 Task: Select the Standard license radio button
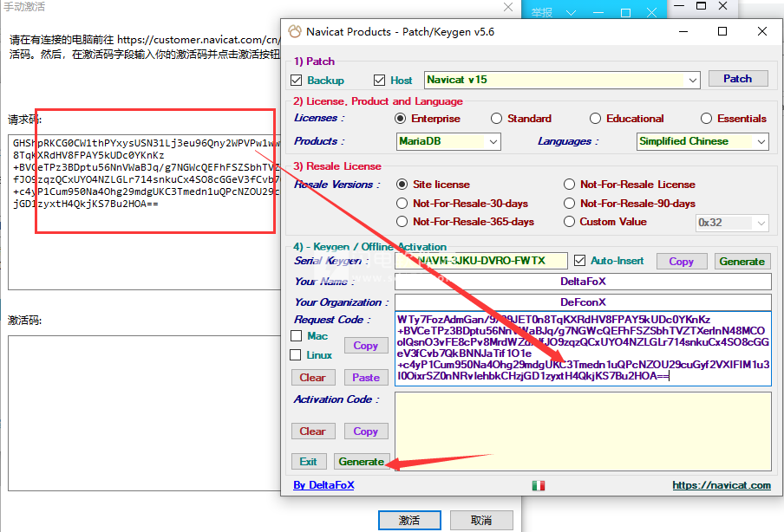coord(496,119)
